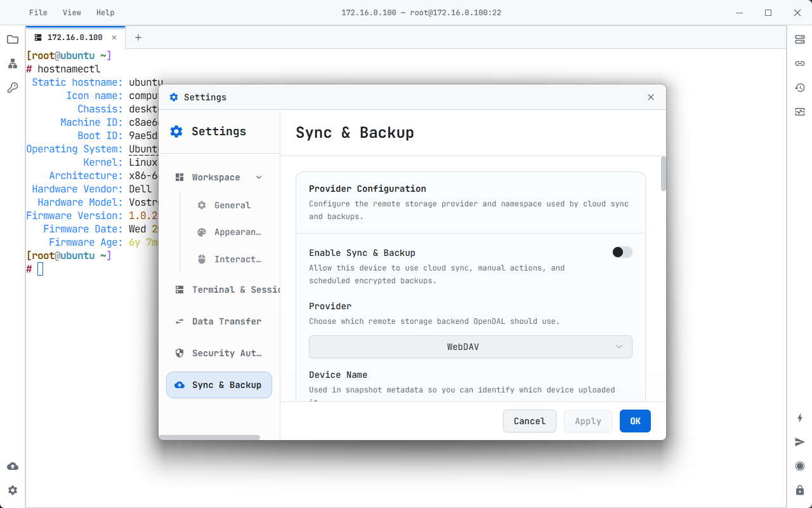Screen dimensions: 812x508
Task: Add a new tab with the plus button
Action: [138, 37]
